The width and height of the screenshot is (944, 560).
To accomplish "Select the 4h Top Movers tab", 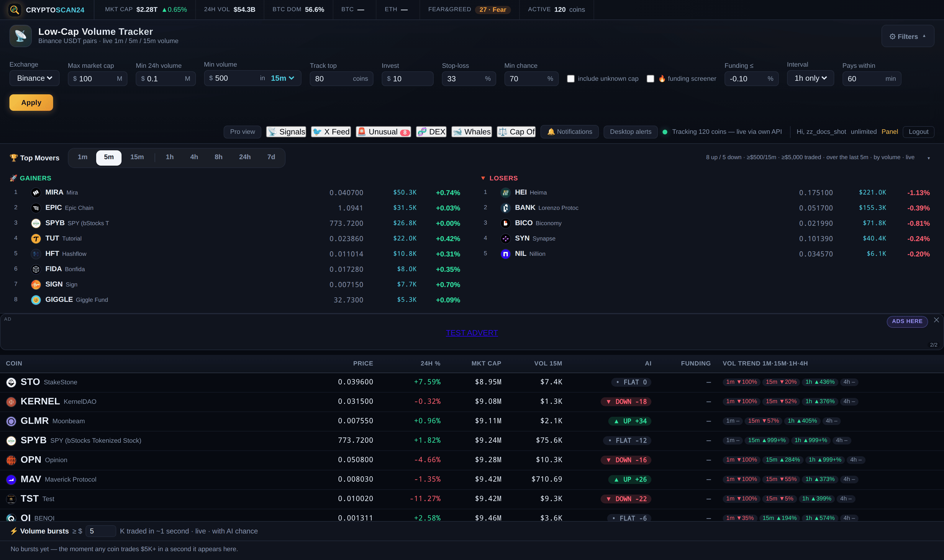I will [194, 157].
